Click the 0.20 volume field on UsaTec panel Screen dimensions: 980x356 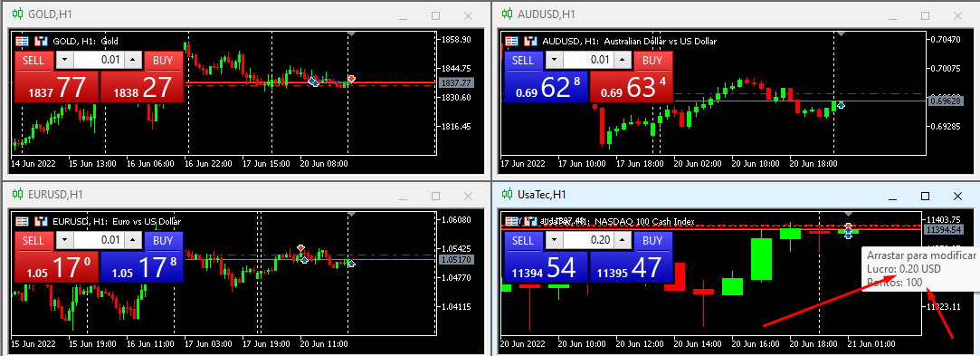(589, 240)
